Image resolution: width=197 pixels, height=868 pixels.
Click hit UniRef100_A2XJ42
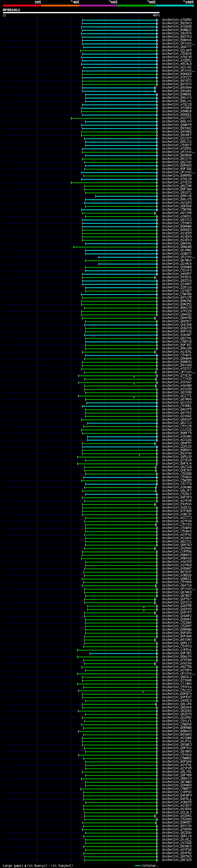pos(176,67)
